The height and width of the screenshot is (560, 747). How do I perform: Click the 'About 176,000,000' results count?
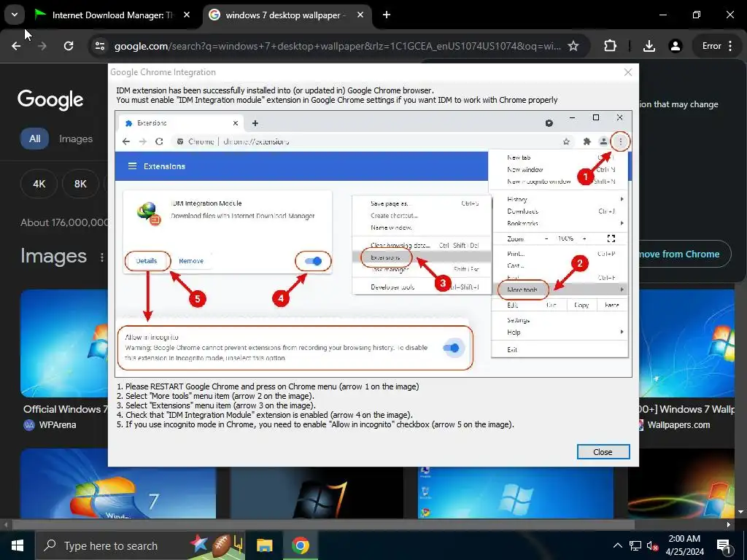(65, 222)
